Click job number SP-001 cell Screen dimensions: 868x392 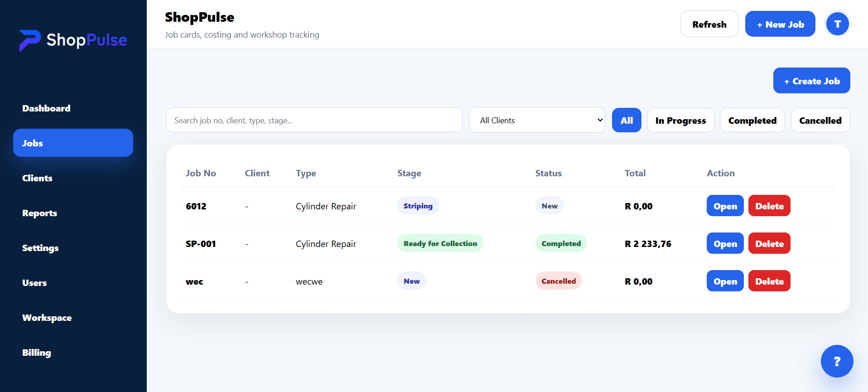(x=201, y=244)
